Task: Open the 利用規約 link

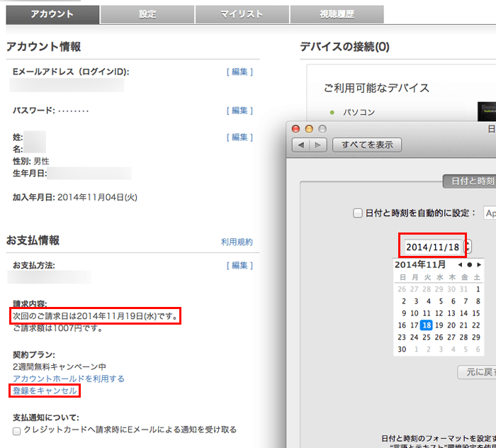Action: click(x=237, y=242)
